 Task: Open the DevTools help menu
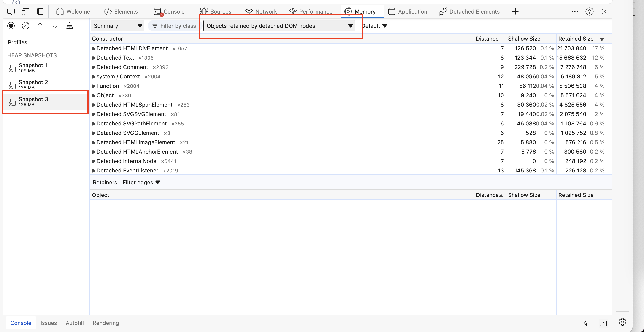tap(589, 11)
